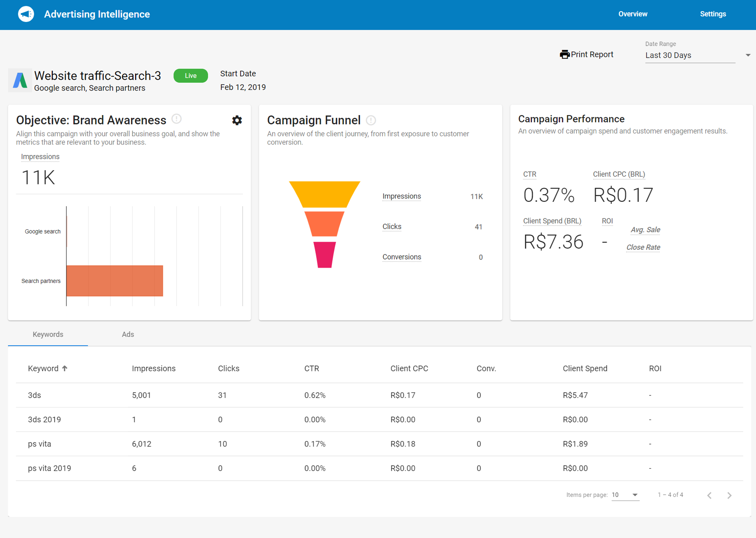The height and width of the screenshot is (538, 756).
Task: Click info icon beside Objective: Brand Awareness
Action: click(177, 119)
